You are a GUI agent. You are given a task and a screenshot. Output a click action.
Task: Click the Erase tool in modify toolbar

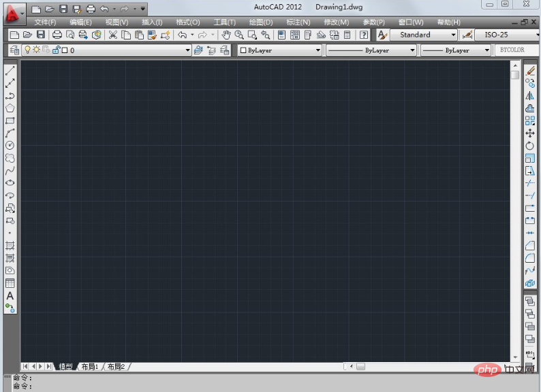[x=530, y=71]
